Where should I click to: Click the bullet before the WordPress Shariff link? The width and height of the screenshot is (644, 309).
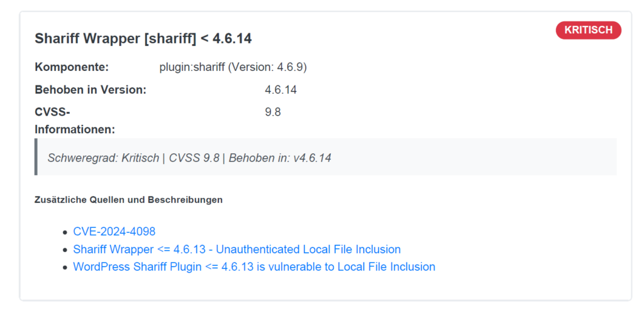click(65, 268)
